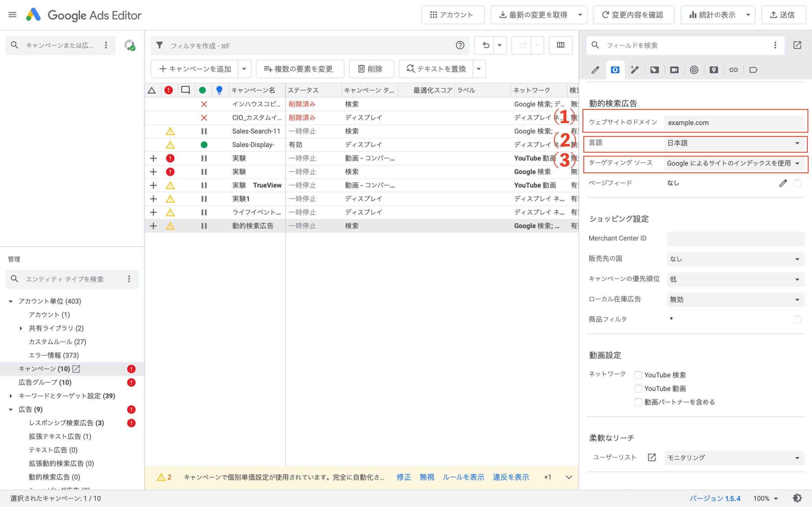Expand the キーワードとターゲット設定 tree item
This screenshot has height=507, width=812.
[x=10, y=396]
